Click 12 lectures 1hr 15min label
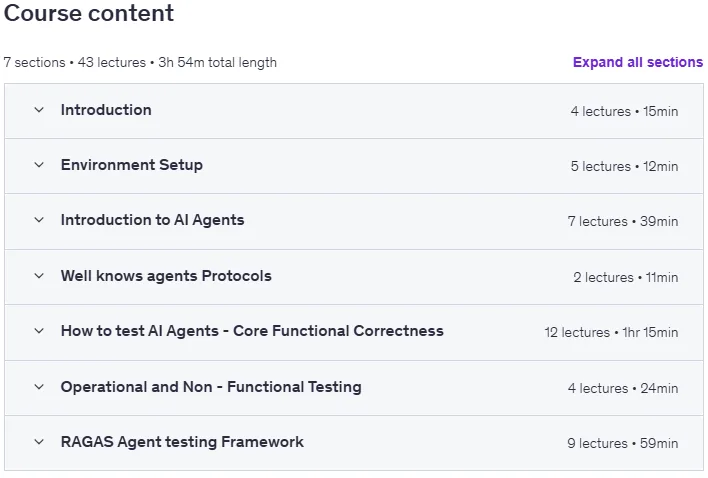 tap(611, 333)
